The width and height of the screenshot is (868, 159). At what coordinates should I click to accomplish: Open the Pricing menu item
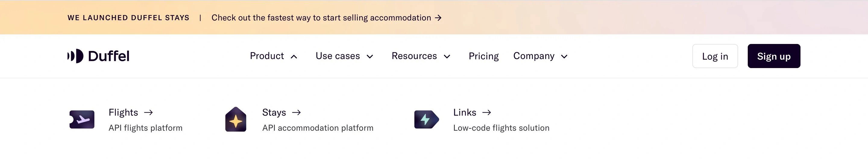coord(483,56)
